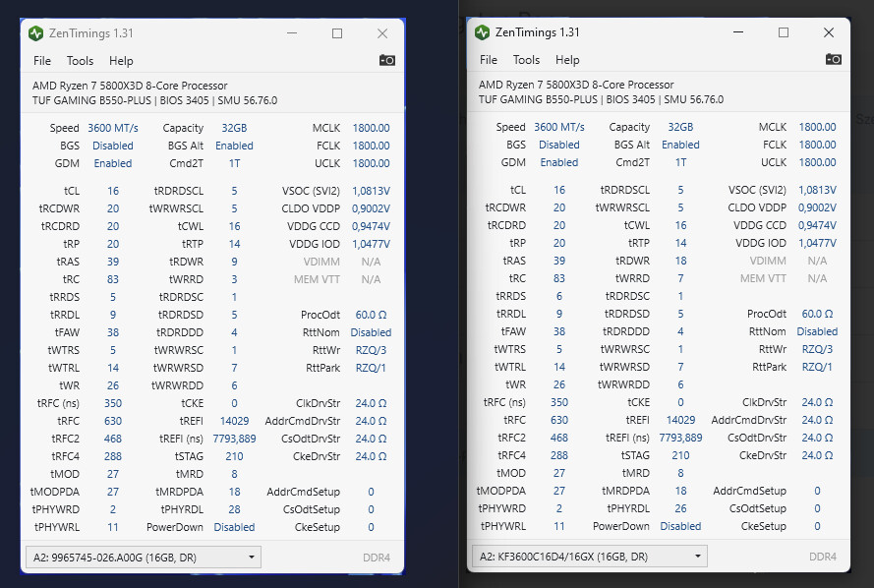The image size is (874, 588).
Task: Click tWRRD value 7 in right window
Action: [x=680, y=278]
